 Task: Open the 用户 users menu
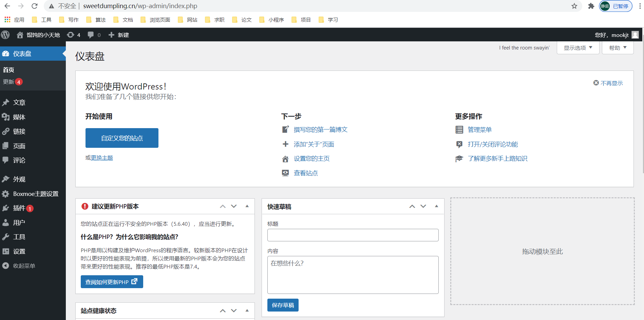pos(33,222)
